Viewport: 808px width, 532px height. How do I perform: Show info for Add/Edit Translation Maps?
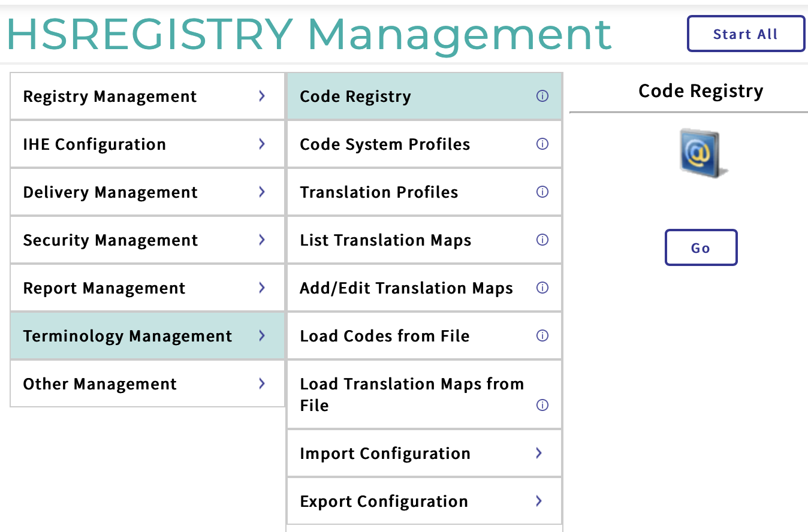pos(542,288)
